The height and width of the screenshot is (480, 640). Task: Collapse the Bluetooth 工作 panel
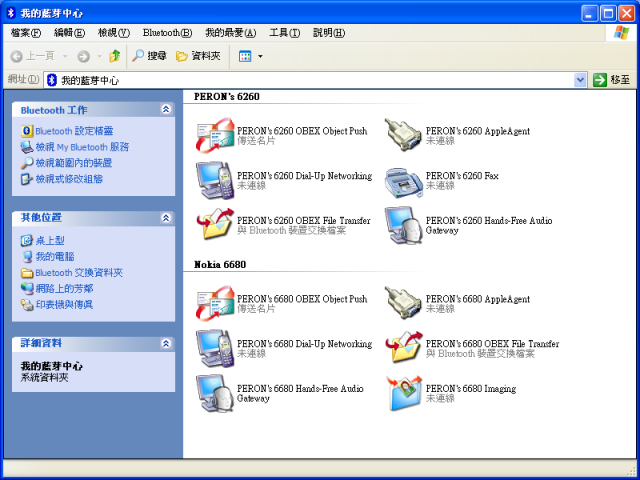[166, 109]
